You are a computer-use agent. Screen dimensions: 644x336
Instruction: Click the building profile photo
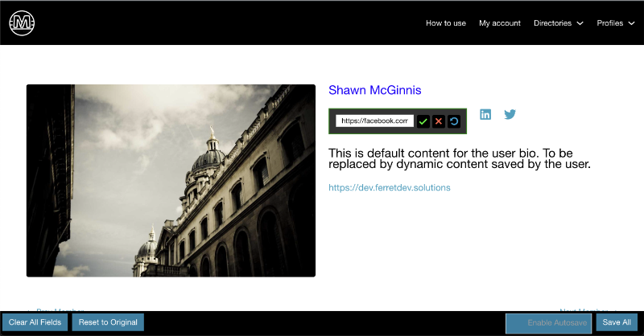click(171, 181)
